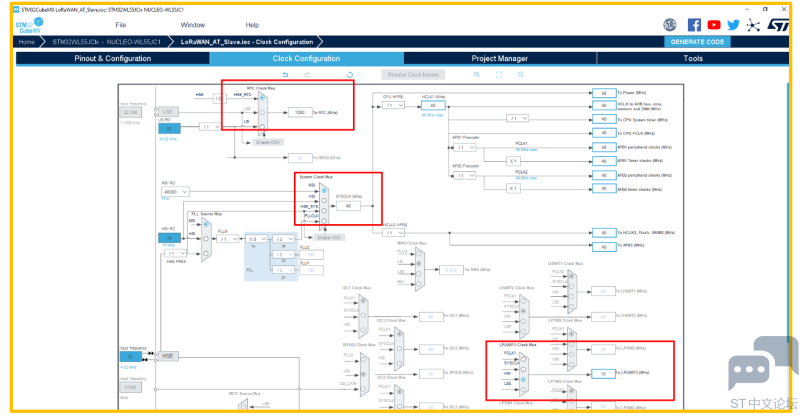Image resolution: width=807 pixels, height=419 pixels.
Task: Open the Project Manager tab
Action: tap(500, 58)
